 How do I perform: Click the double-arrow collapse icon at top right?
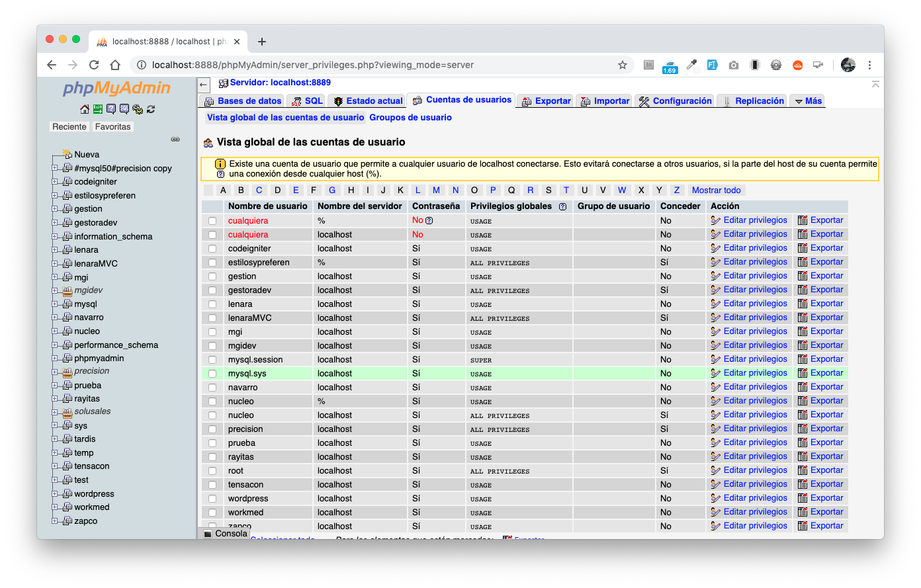pos(875,84)
